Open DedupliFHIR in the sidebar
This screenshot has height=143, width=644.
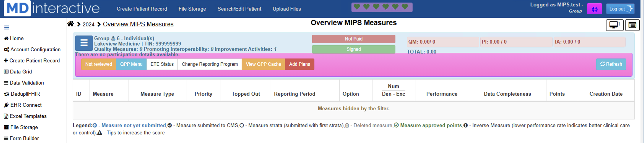[22, 94]
